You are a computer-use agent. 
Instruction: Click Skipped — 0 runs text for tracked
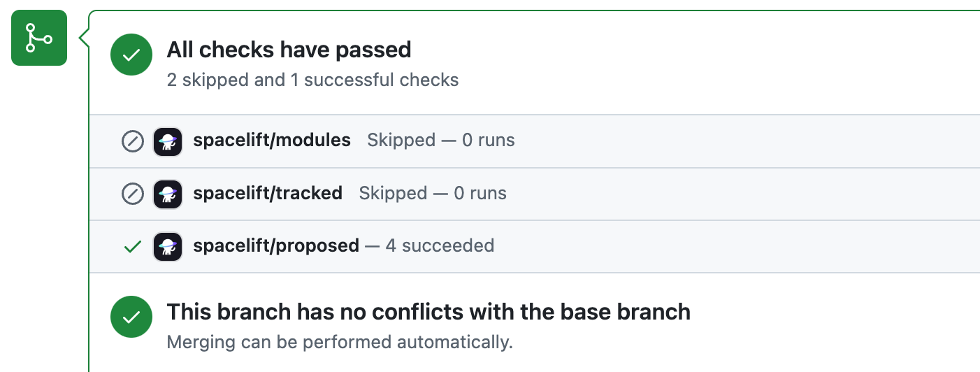coord(433,193)
